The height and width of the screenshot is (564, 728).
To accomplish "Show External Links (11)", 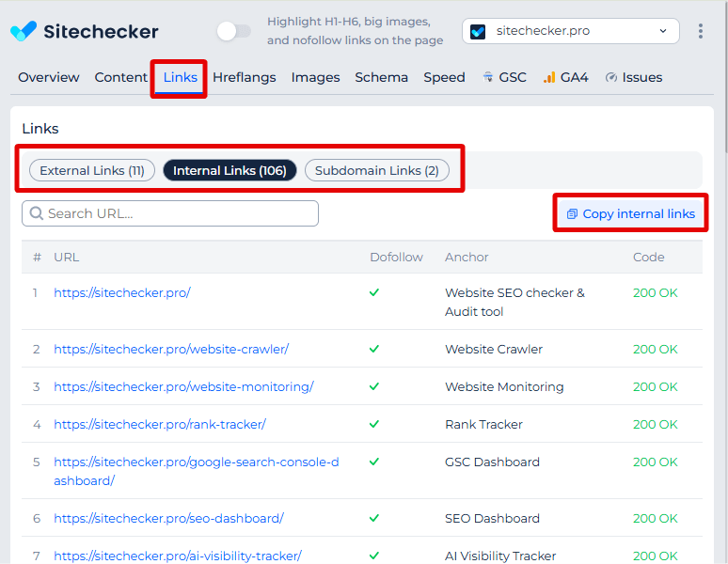I will (92, 171).
